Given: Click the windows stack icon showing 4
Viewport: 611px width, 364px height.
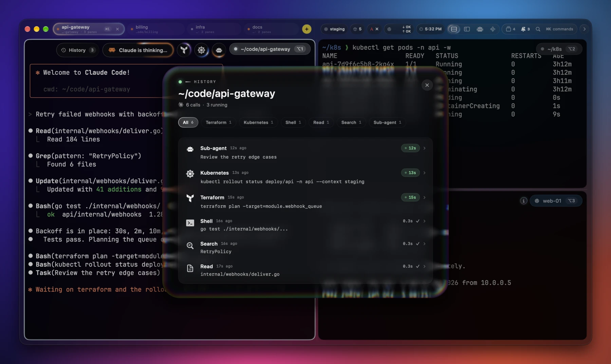Looking at the screenshot, I should (510, 29).
